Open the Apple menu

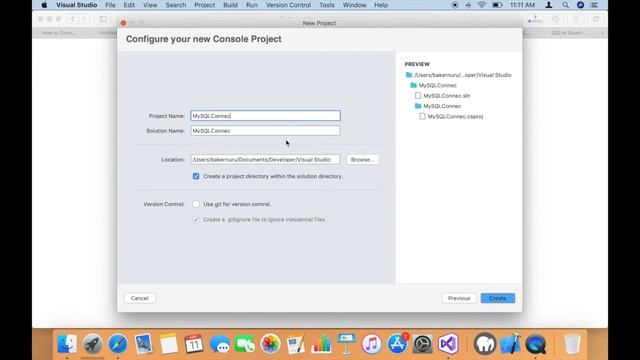pyautogui.click(x=44, y=5)
